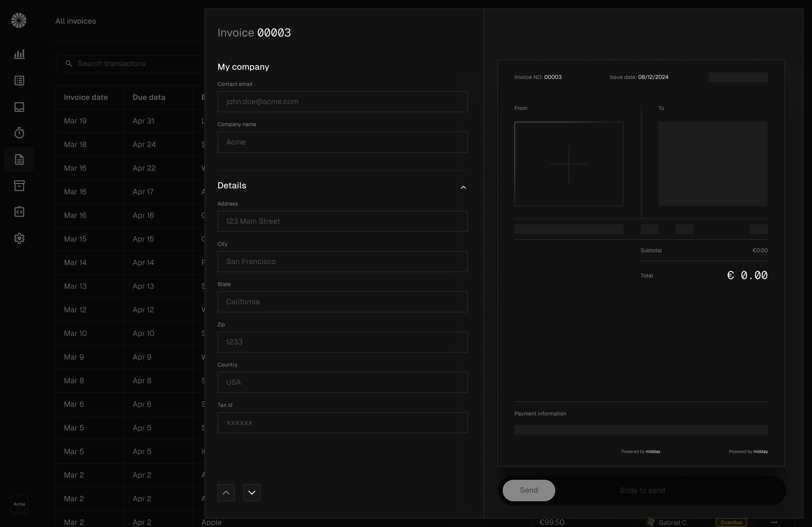
Task: Open the Acme team switcher
Action: (x=19, y=504)
